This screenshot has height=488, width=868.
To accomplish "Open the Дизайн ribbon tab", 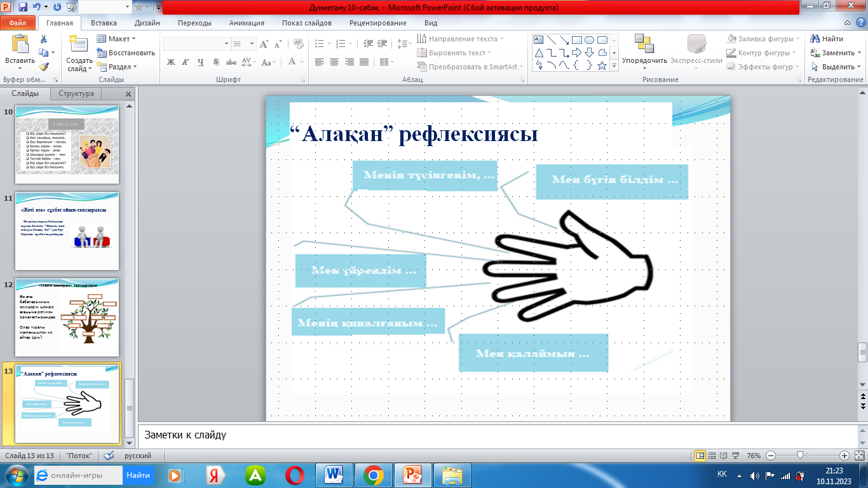I will pyautogui.click(x=147, y=23).
